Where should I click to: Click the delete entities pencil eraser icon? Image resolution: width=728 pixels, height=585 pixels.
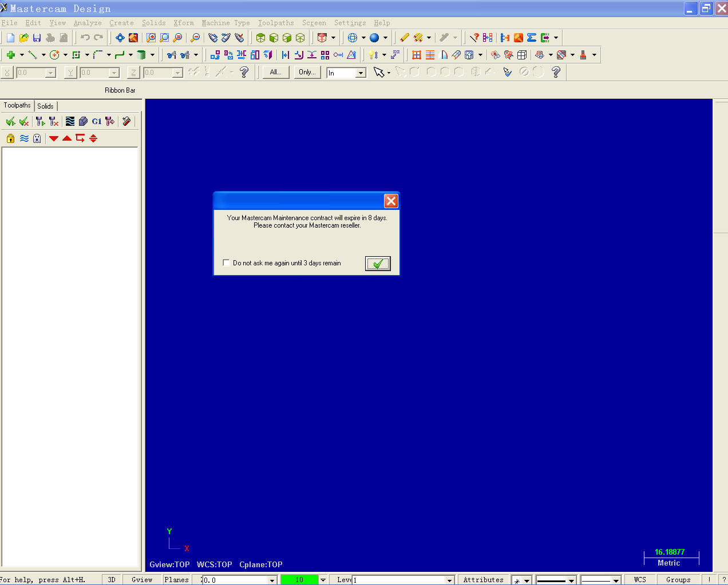pyautogui.click(x=404, y=38)
